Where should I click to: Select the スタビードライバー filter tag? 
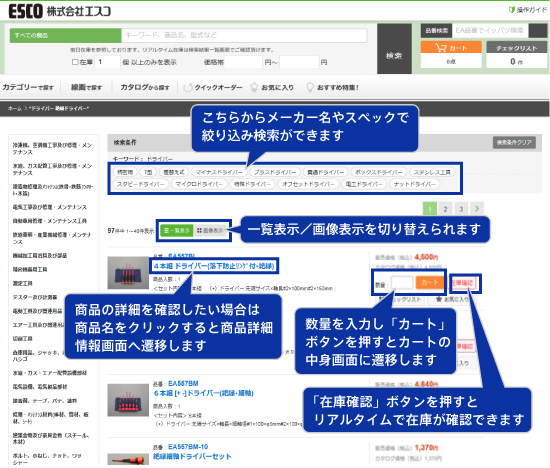pos(141,184)
